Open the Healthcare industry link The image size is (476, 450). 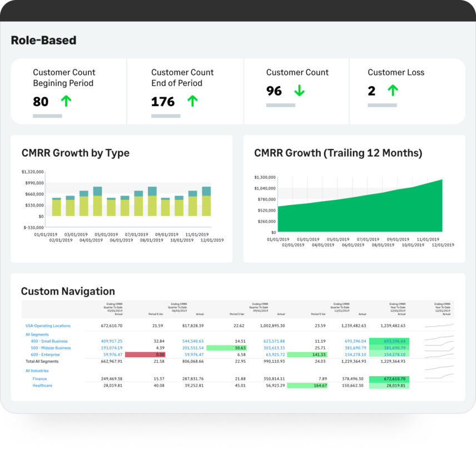[x=42, y=386]
